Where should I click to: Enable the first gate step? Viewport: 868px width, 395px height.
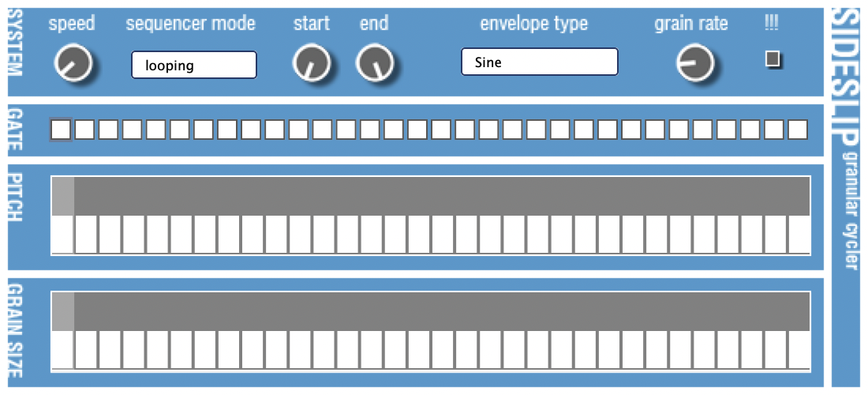tap(61, 130)
